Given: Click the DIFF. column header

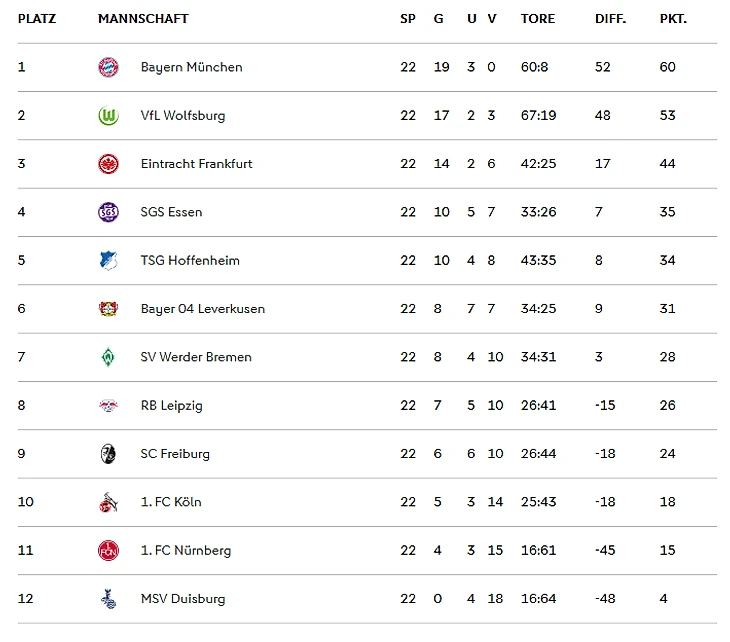Looking at the screenshot, I should click(x=610, y=19).
